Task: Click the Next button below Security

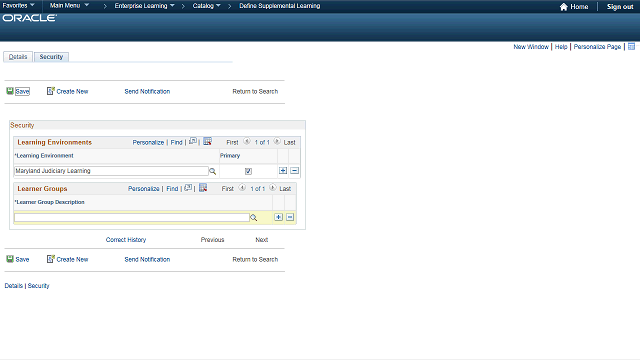Action: pos(262,240)
